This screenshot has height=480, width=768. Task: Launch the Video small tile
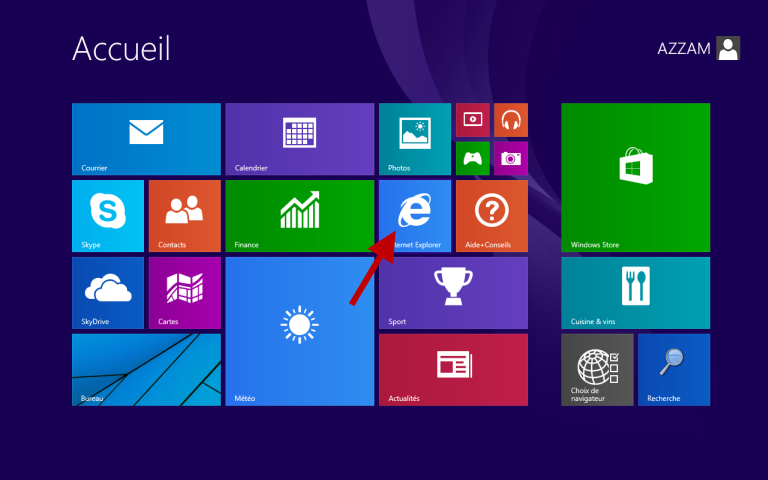[x=473, y=120]
